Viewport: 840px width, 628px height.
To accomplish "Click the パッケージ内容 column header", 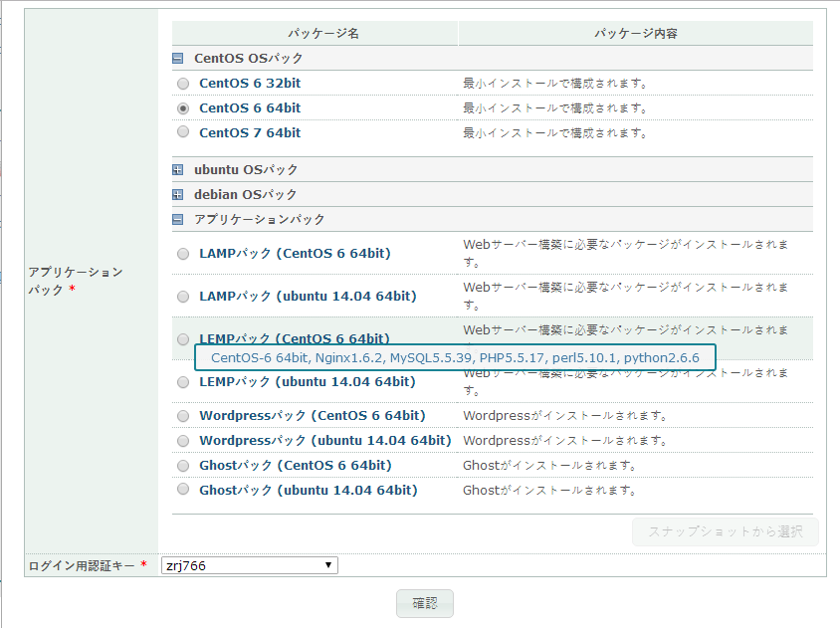I will point(635,33).
